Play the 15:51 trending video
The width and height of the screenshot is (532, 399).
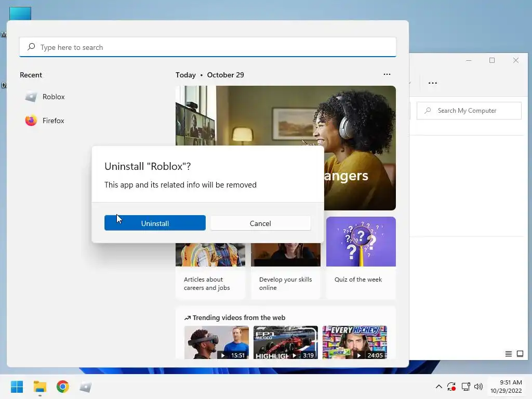click(x=217, y=342)
